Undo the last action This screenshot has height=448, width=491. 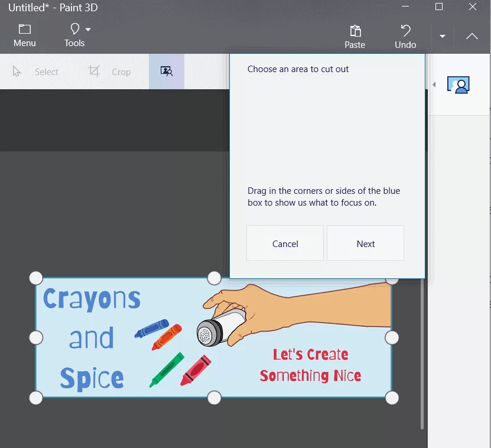[405, 36]
